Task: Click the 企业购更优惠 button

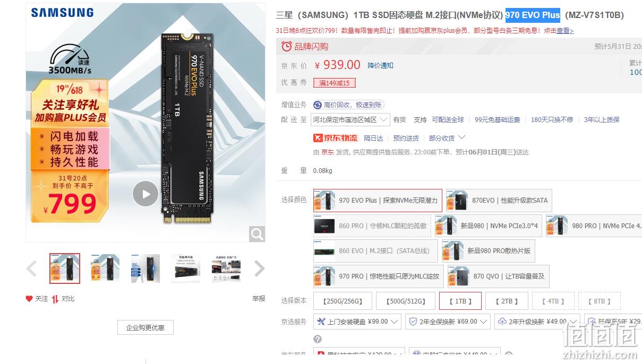Action: [x=145, y=327]
